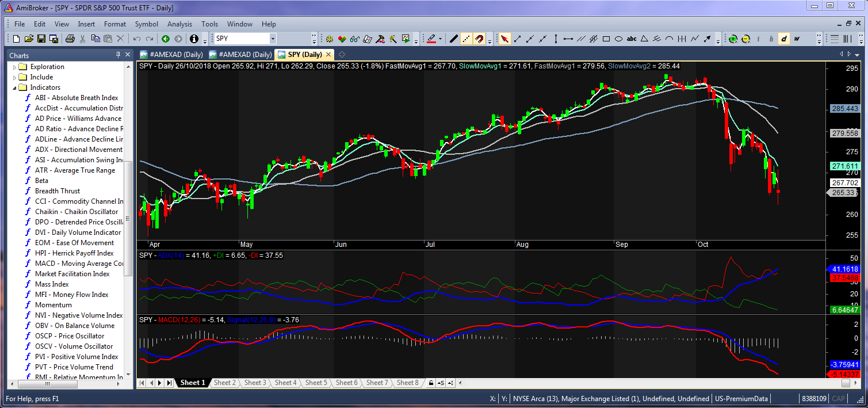Image resolution: width=868 pixels, height=408 pixels.
Task: Open drawing color picker dropdown arrow
Action: pyautogui.click(x=440, y=39)
